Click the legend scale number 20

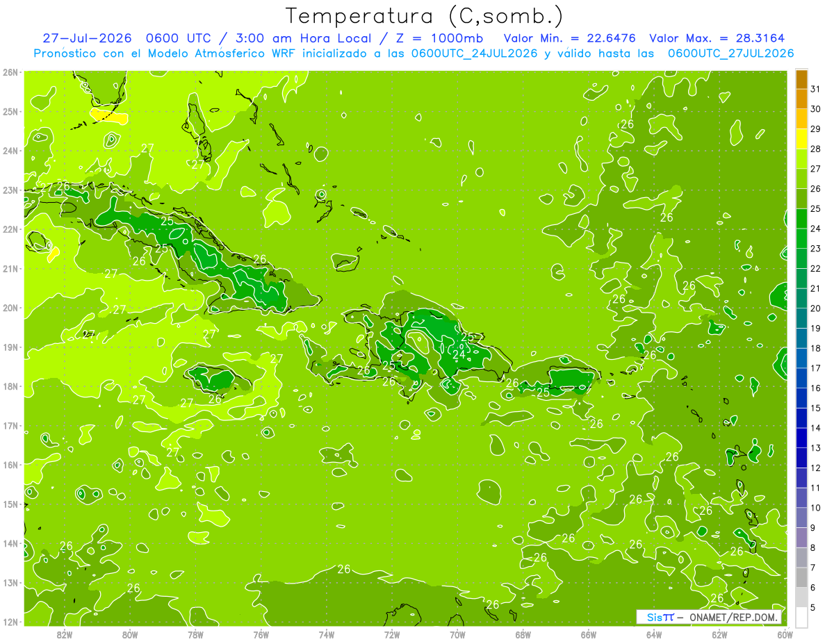coord(816,308)
